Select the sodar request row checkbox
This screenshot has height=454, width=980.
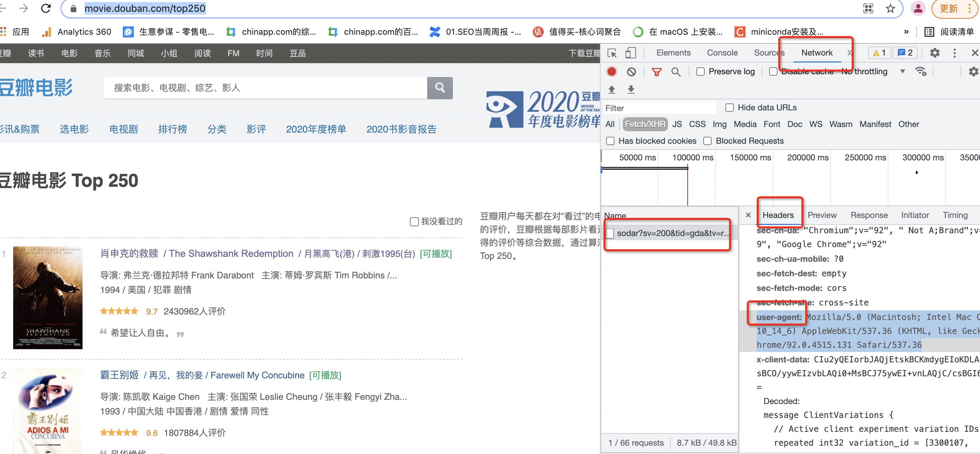click(x=610, y=233)
